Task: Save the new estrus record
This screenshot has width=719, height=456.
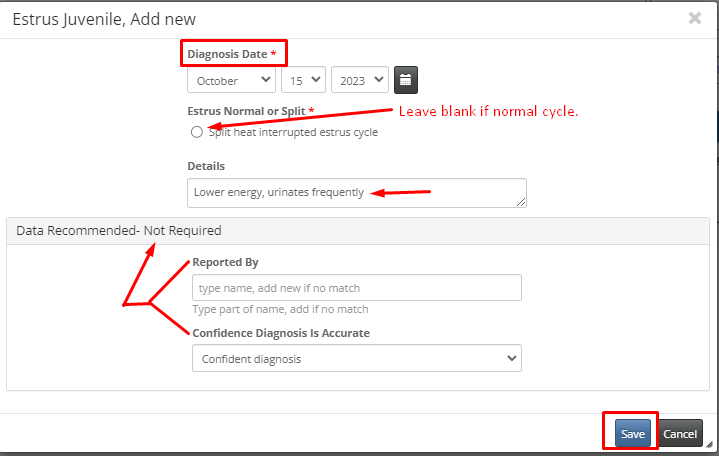Action: (633, 433)
